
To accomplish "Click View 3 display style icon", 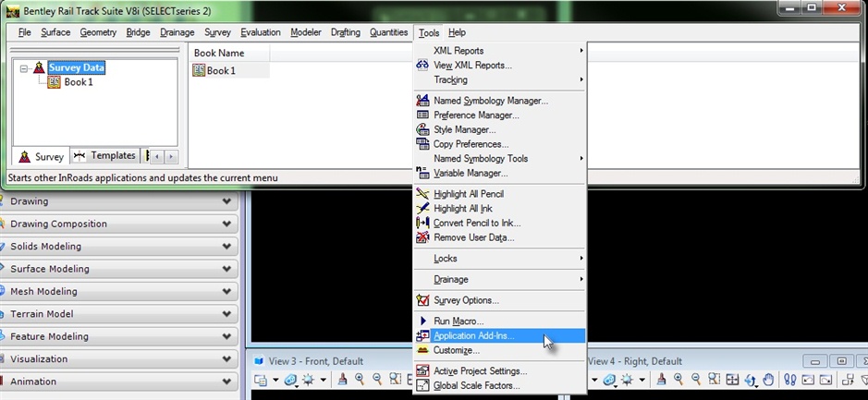I will 290,380.
